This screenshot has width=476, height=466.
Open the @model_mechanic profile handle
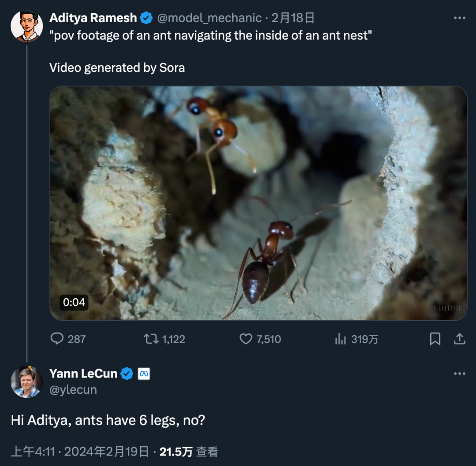click(x=209, y=18)
